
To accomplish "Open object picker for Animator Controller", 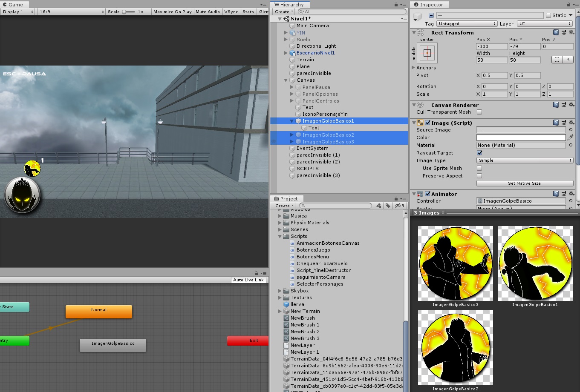I will pyautogui.click(x=571, y=201).
